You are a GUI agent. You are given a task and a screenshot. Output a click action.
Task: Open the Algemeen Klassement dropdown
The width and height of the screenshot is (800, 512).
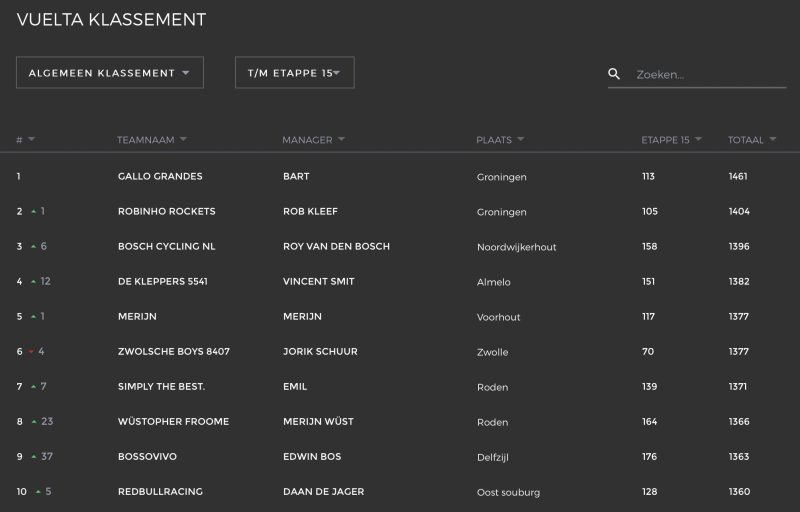pyautogui.click(x=110, y=72)
